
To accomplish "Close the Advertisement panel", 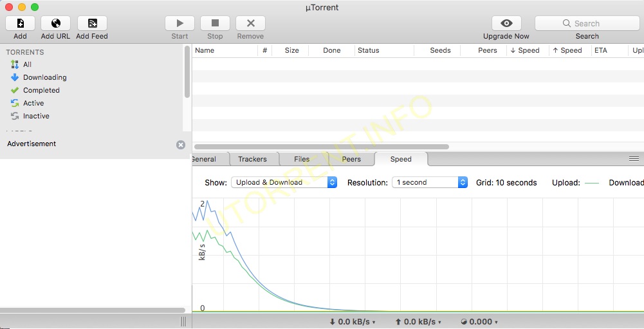I will [181, 145].
